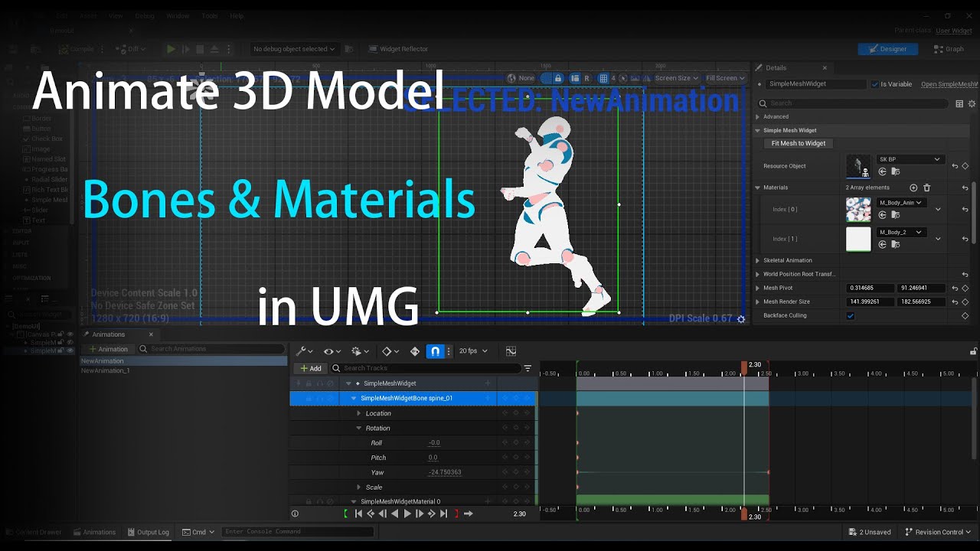
Task: Select NewAnimation_1 in animations list
Action: (x=106, y=370)
